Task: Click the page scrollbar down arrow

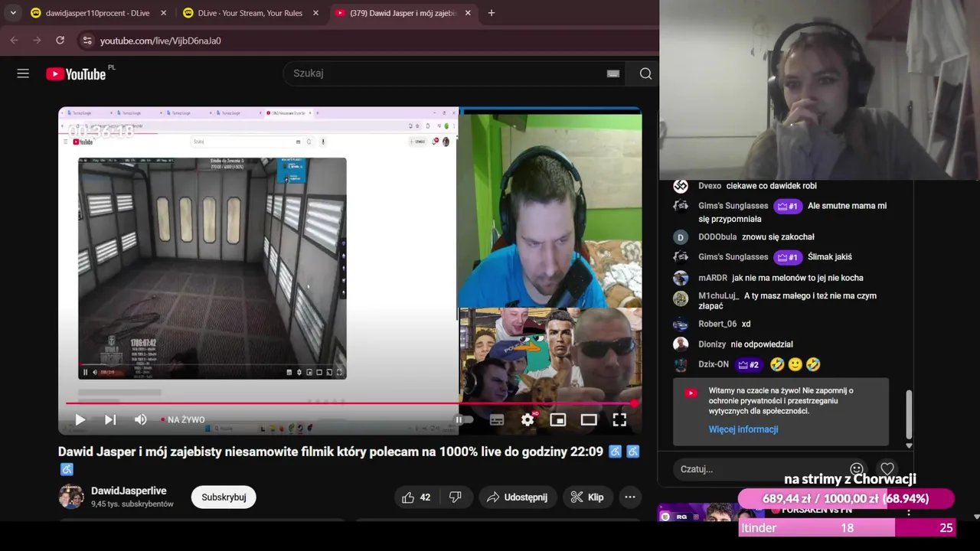Action: click(976, 517)
